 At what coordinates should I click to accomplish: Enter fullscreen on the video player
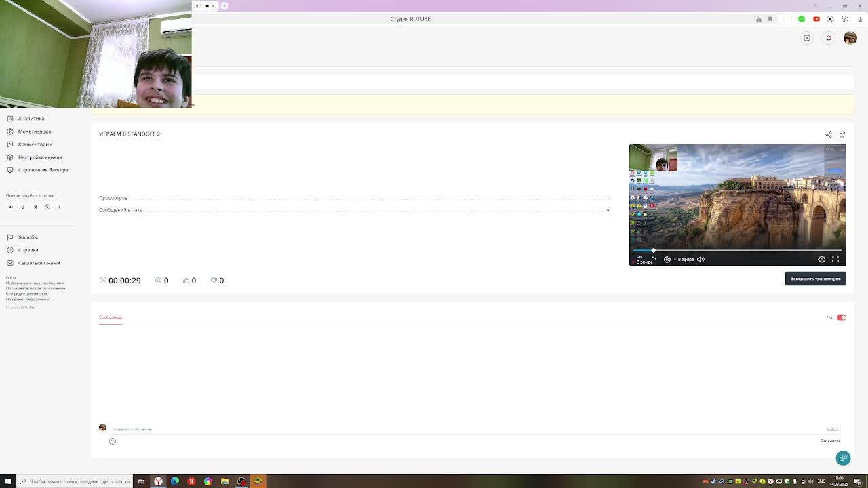coord(835,259)
